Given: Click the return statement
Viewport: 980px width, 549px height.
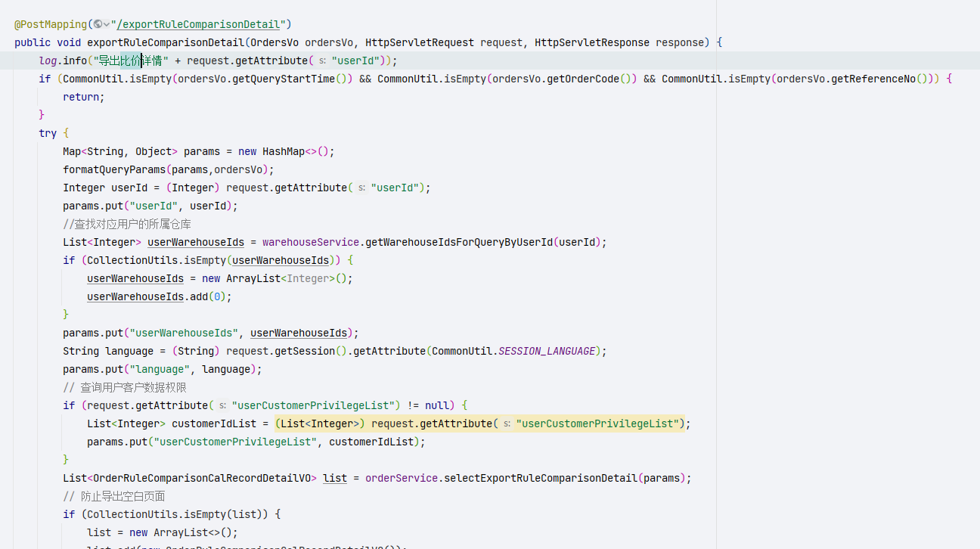Looking at the screenshot, I should coord(82,97).
